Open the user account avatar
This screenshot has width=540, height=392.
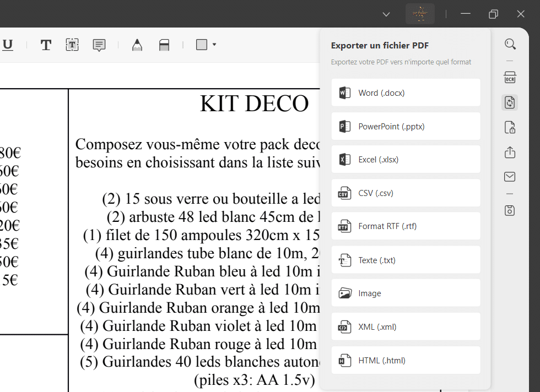(x=420, y=14)
